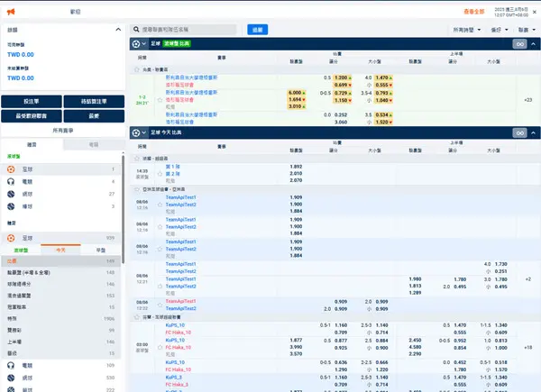Select the 早盤 early market tab
541x392 pixels.
click(101, 250)
